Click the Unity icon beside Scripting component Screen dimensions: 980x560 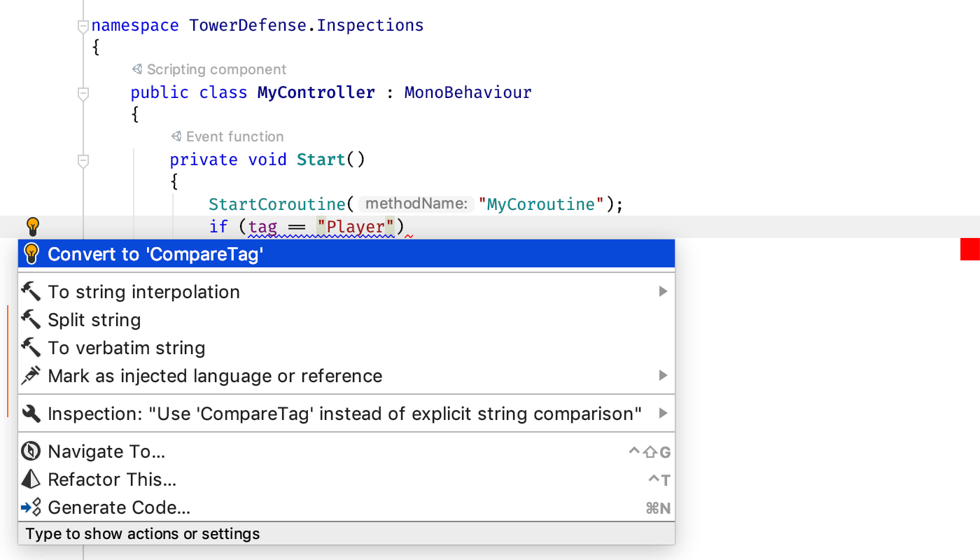[x=137, y=69]
